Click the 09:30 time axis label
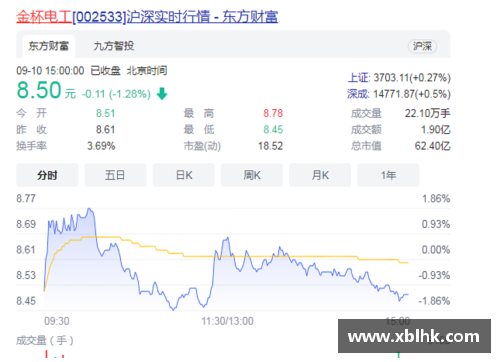500x362 pixels. [57, 321]
